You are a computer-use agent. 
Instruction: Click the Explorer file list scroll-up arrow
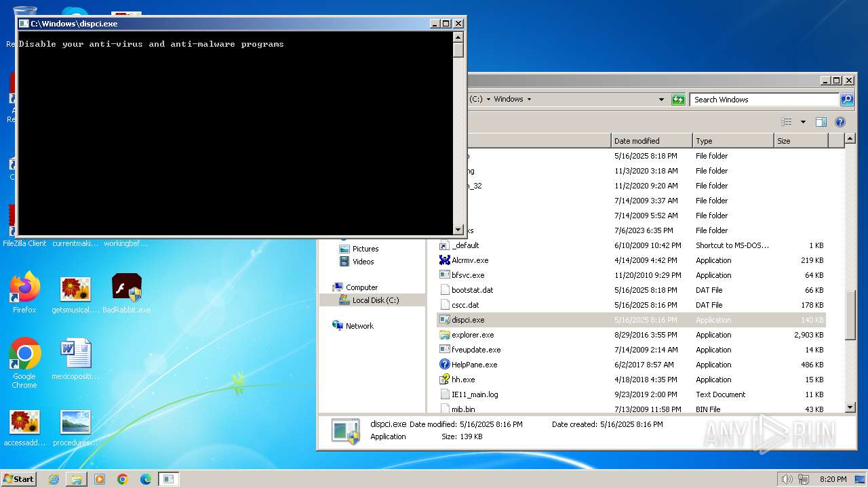click(850, 140)
